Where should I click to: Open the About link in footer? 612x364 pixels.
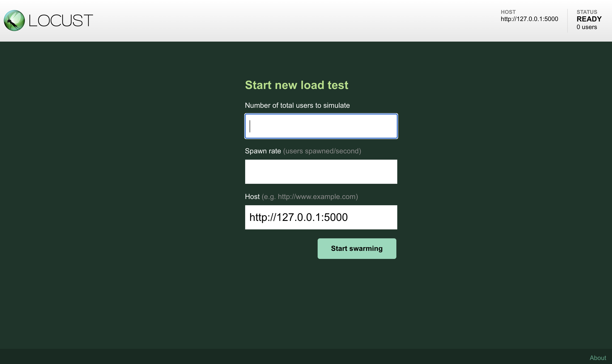click(597, 358)
